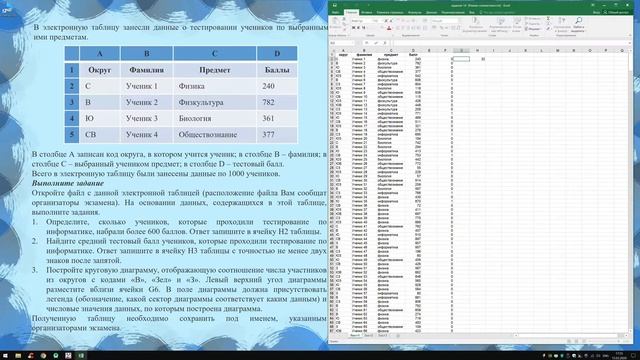
Task: Add a new sheet with plus button
Action: (398, 336)
